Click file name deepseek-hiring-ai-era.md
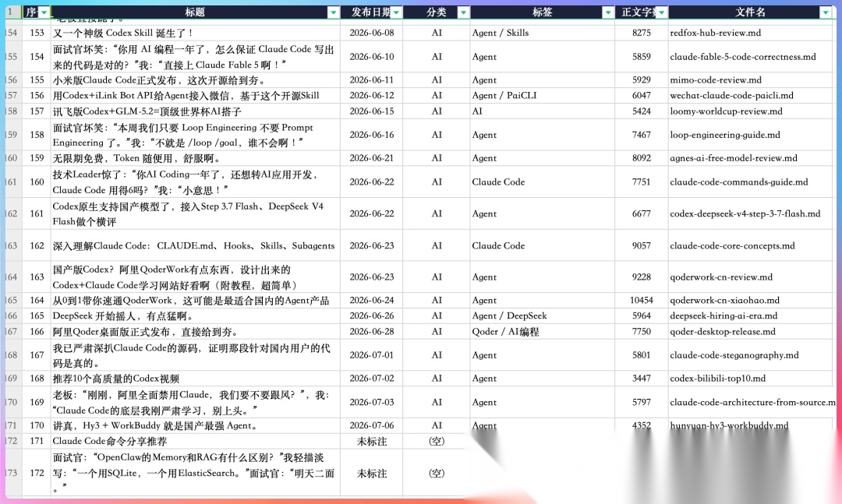842x504 pixels. point(723,315)
